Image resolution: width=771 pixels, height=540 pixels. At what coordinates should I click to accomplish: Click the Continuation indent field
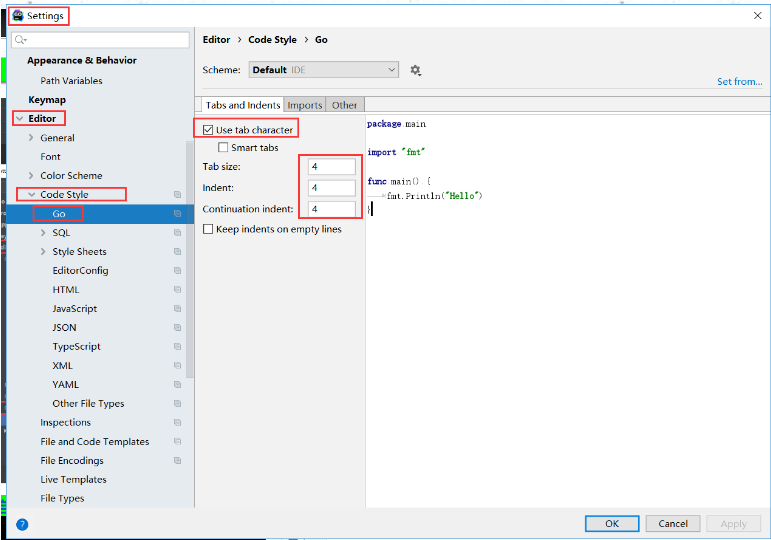[x=332, y=209]
